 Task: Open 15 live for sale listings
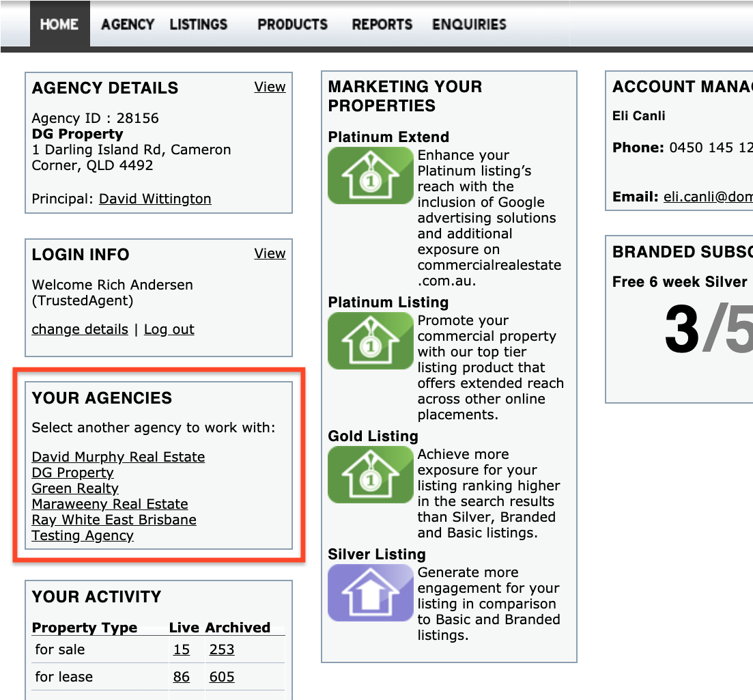[182, 649]
